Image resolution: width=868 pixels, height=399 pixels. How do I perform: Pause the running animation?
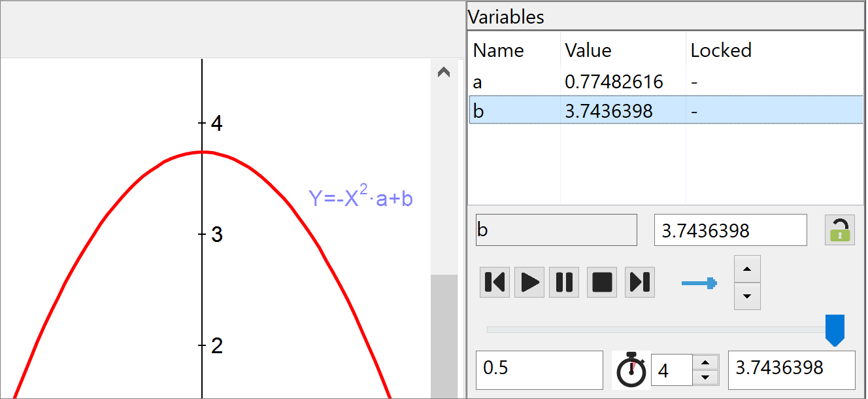tap(564, 282)
